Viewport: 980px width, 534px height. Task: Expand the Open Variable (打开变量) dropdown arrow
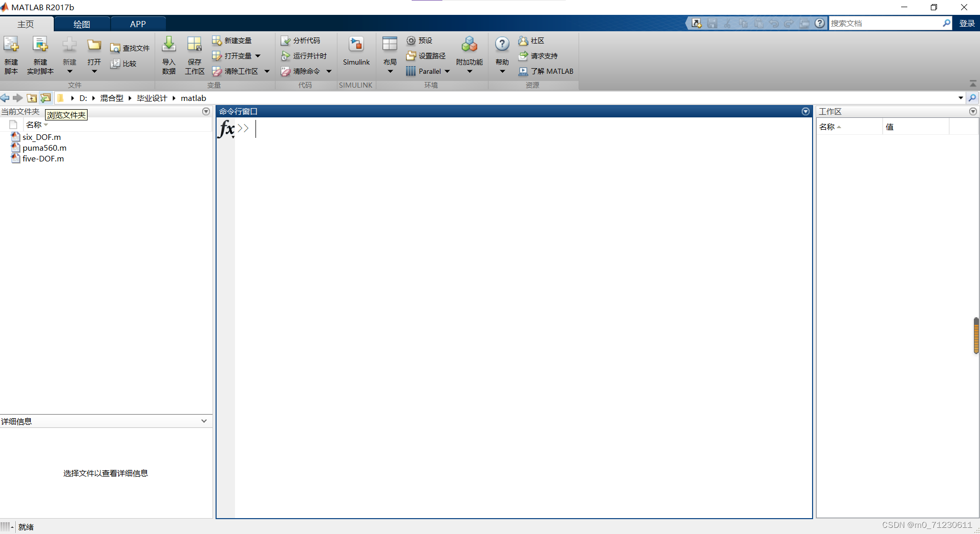[x=258, y=56]
